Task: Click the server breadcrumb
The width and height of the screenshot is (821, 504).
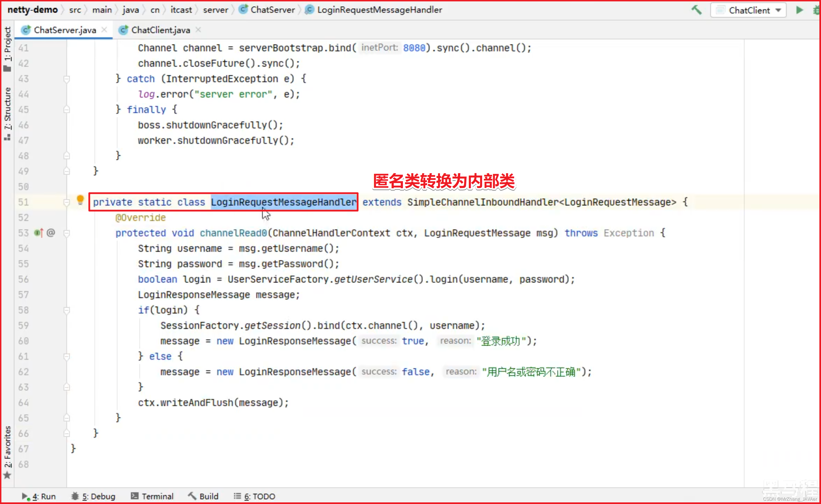Action: click(215, 10)
